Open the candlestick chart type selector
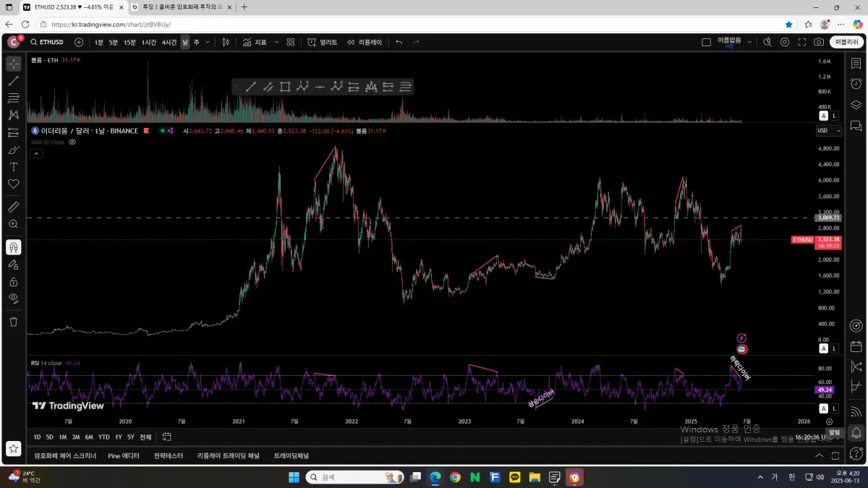868x488 pixels. click(226, 42)
